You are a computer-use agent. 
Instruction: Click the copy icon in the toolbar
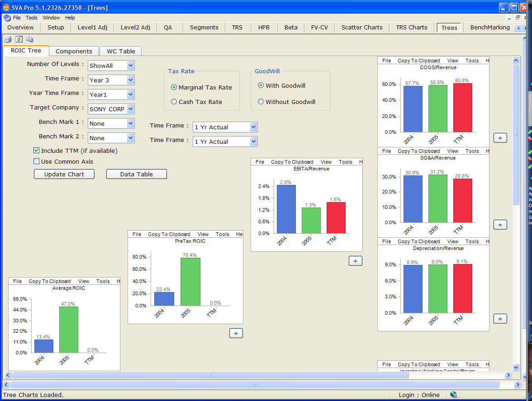(x=29, y=39)
